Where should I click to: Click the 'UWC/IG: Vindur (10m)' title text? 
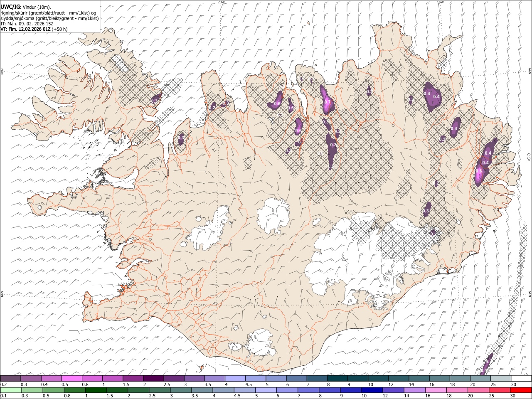pos(25,7)
